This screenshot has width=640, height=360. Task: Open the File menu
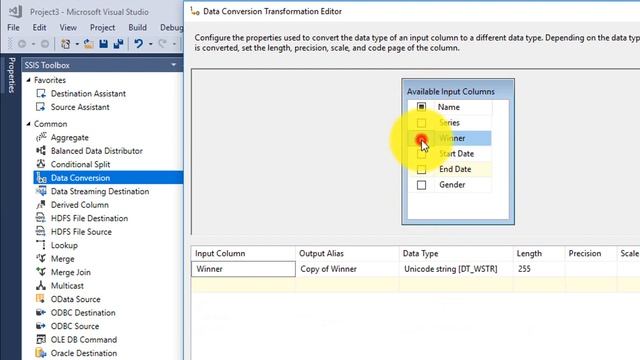[13, 27]
